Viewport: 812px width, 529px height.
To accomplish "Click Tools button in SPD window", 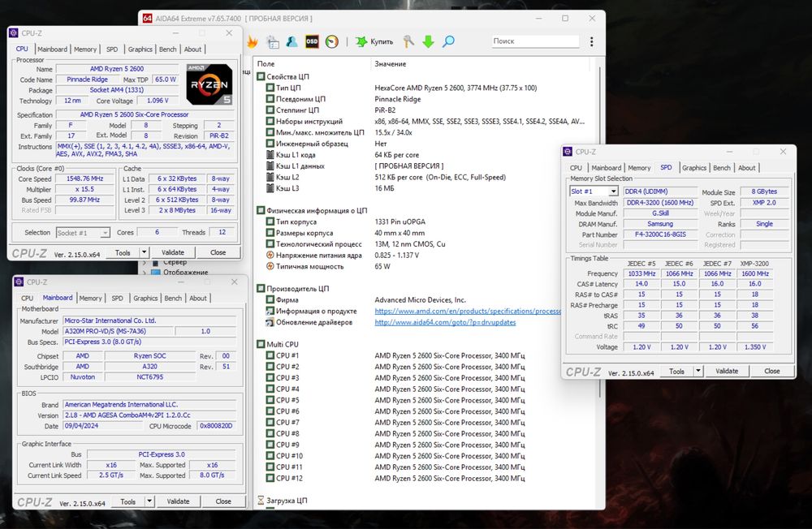I will tap(676, 371).
